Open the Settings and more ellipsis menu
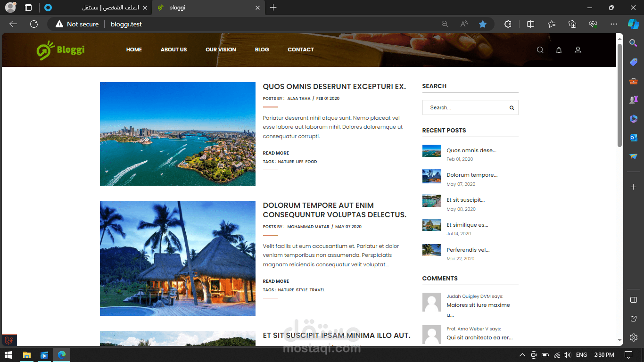644x362 pixels. [x=613, y=24]
